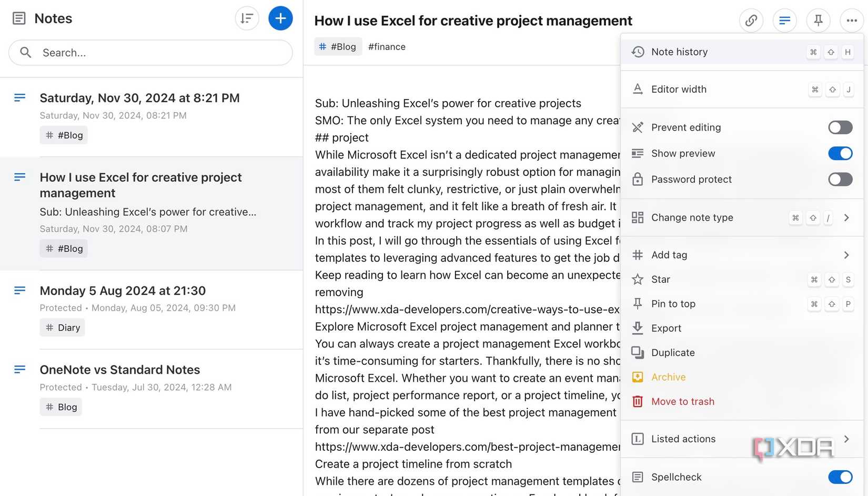Click the Listed actions L icon
868x496 pixels.
pyautogui.click(x=638, y=439)
